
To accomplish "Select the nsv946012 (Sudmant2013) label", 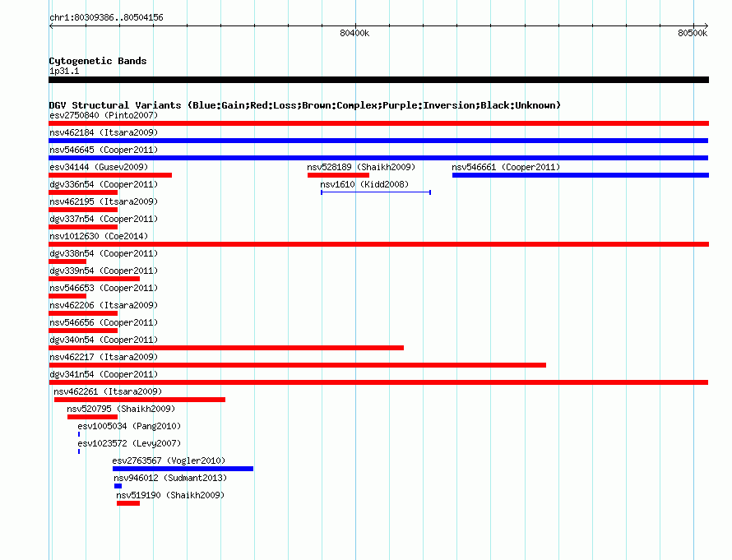I will pyautogui.click(x=170, y=478).
